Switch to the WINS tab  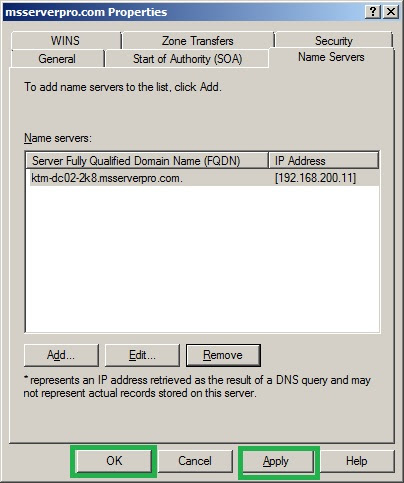pos(66,41)
